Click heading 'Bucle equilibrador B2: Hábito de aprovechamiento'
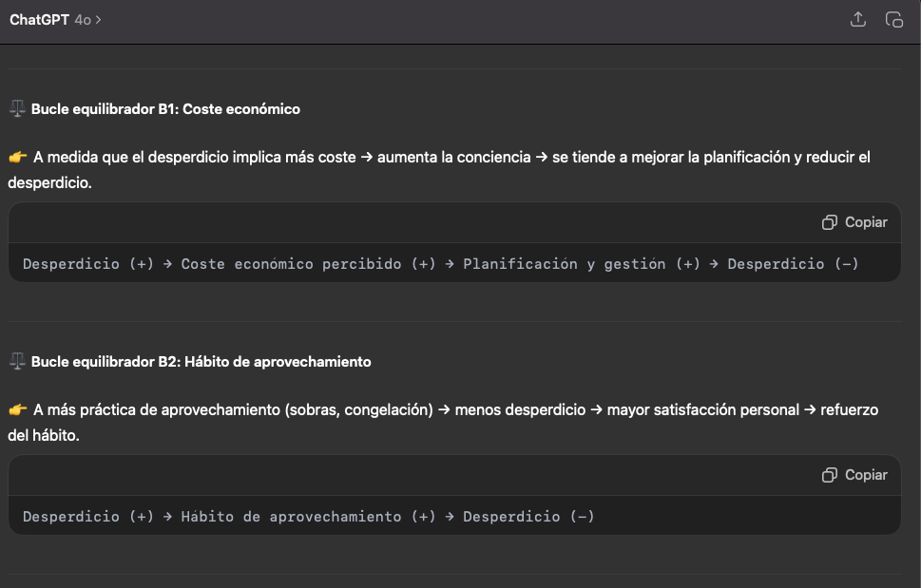 (201, 362)
